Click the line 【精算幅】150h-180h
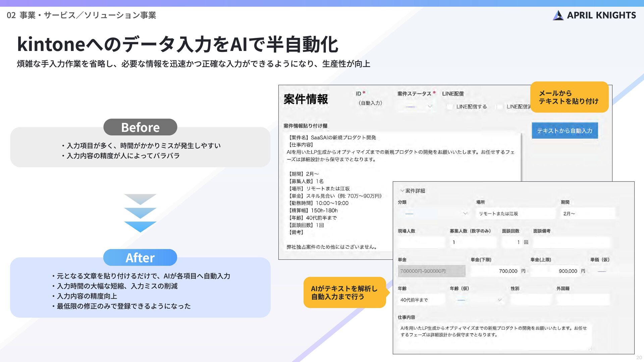Image resolution: width=644 pixels, height=362 pixels. [x=313, y=210]
